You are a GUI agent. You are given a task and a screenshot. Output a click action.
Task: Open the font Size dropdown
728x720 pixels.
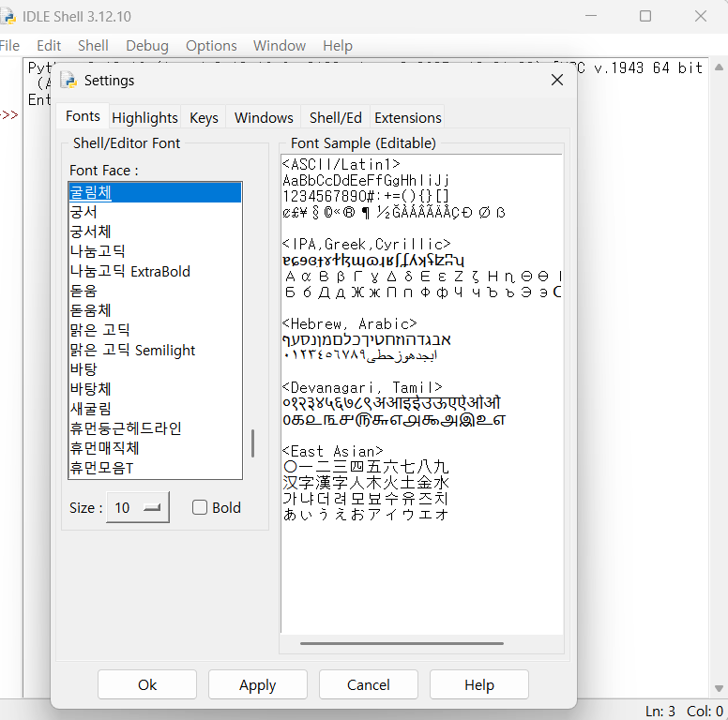pos(138,507)
